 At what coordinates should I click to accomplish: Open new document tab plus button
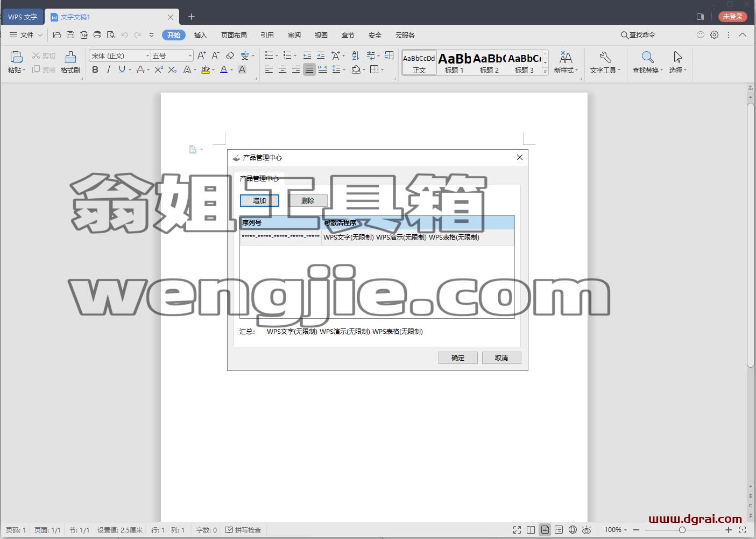click(191, 17)
